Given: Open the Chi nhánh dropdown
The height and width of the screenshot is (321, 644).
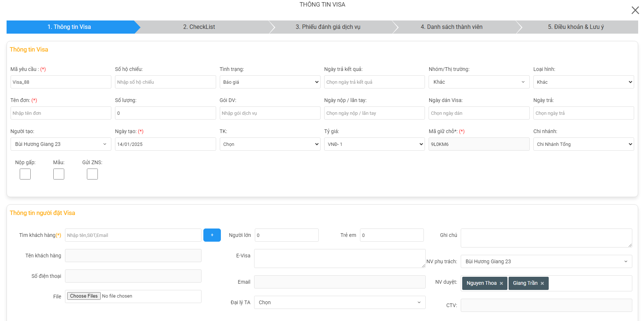Looking at the screenshot, I should pos(583,144).
